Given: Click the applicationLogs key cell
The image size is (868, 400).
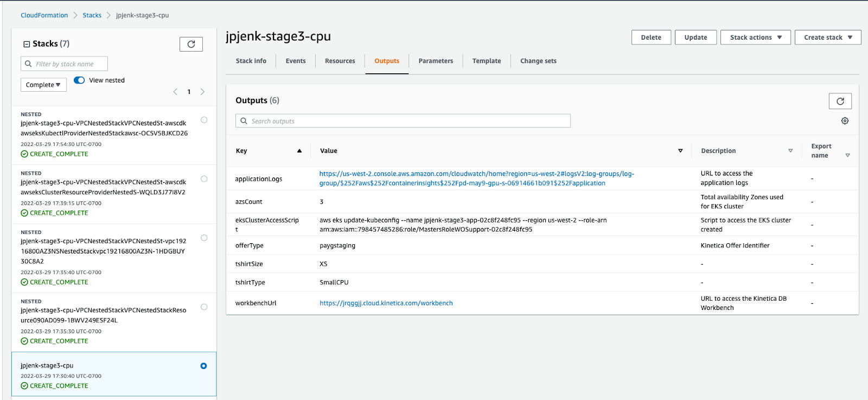Looking at the screenshot, I should click(258, 179).
